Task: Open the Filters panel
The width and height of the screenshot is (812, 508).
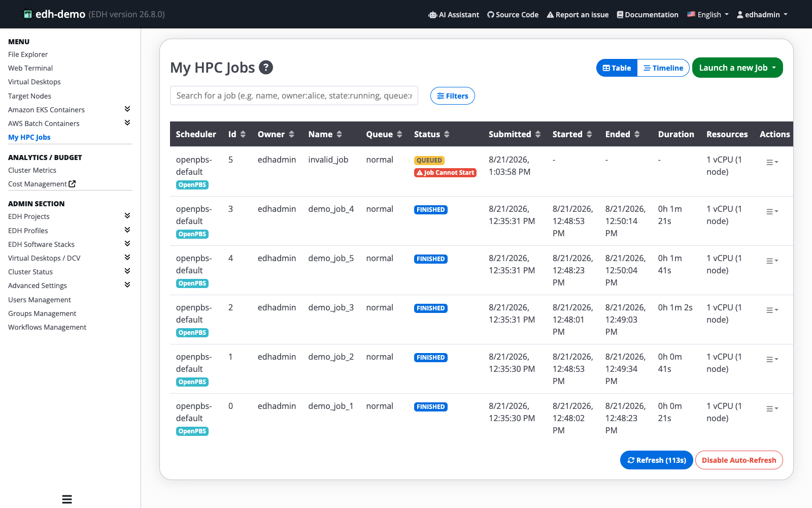Action: [453, 96]
